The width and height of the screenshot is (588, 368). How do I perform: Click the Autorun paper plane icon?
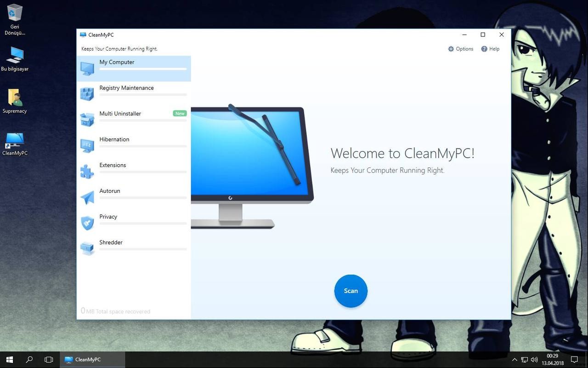(x=87, y=197)
